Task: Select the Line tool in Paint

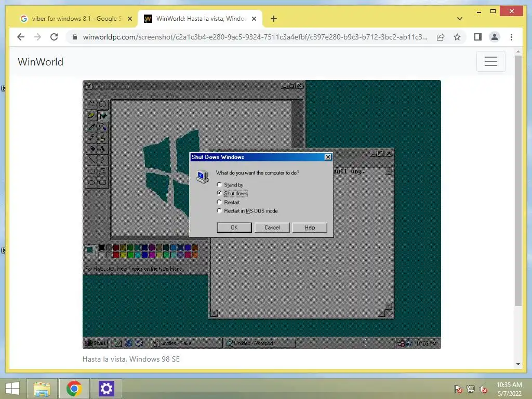Action: (91, 160)
